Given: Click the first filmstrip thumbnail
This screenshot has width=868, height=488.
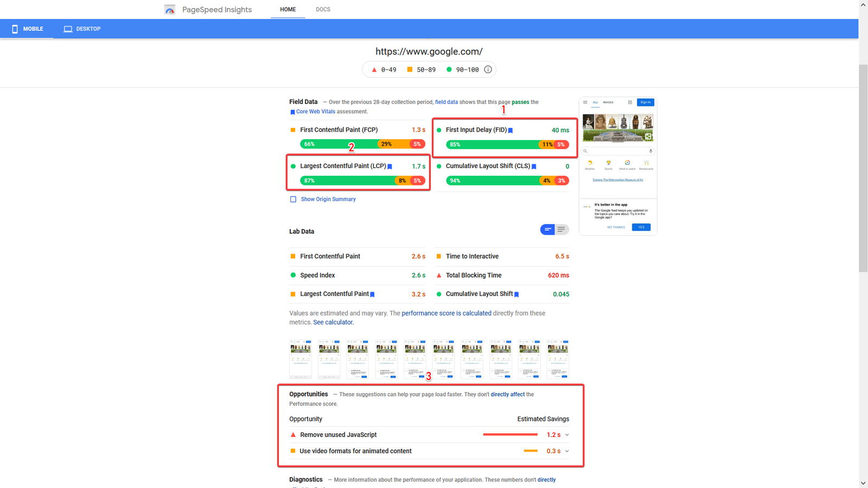Looking at the screenshot, I should pos(301,359).
